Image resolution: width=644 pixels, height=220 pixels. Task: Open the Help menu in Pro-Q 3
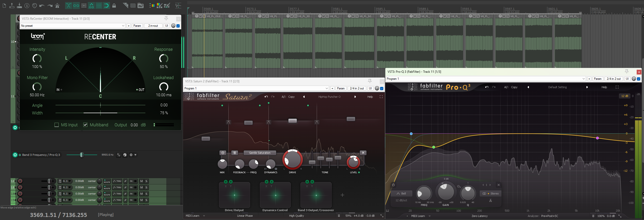[x=604, y=87]
